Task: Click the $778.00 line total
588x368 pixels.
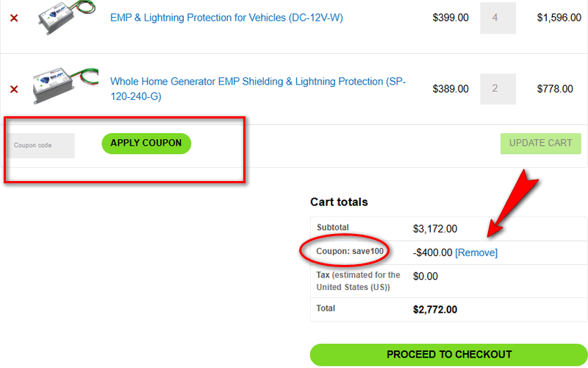Action: coord(555,89)
